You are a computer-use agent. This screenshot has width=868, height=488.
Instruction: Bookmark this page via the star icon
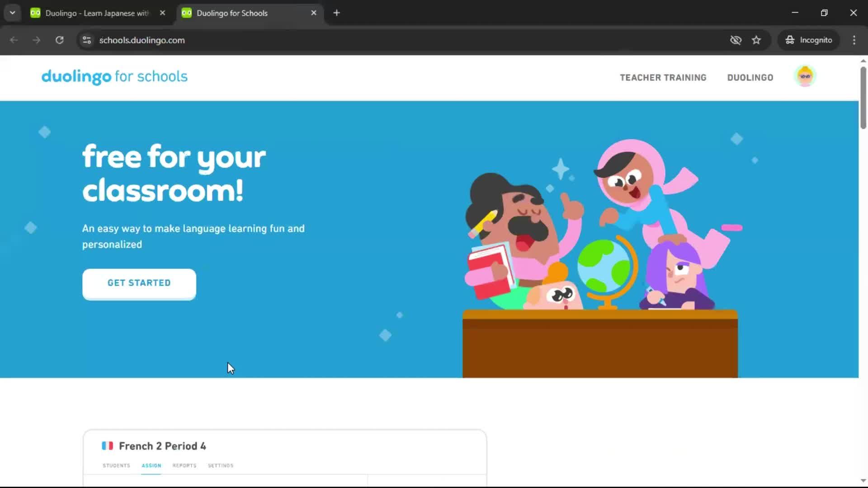coord(756,40)
